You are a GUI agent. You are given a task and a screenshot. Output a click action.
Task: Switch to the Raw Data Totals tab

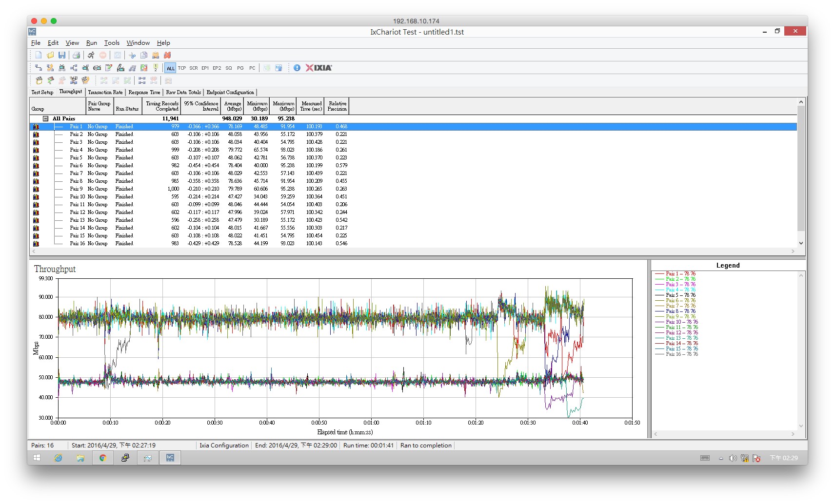(x=183, y=92)
